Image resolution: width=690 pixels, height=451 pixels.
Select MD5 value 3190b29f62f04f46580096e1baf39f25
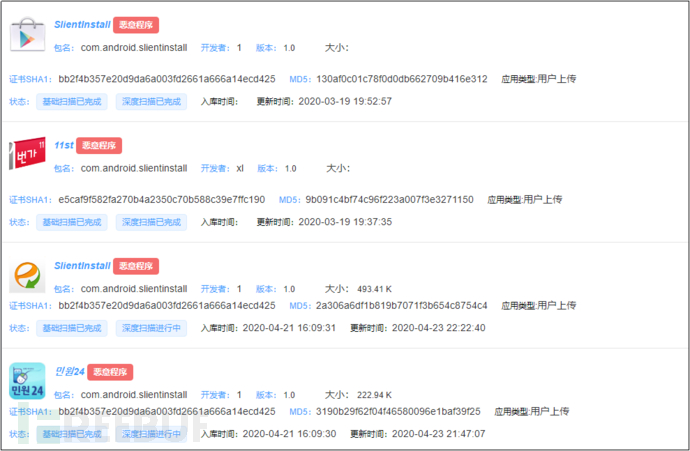tap(398, 411)
